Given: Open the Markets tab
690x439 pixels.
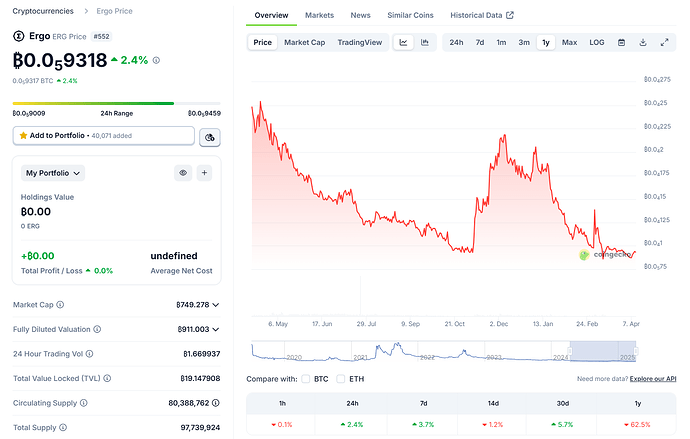Looking at the screenshot, I should click(x=319, y=15).
